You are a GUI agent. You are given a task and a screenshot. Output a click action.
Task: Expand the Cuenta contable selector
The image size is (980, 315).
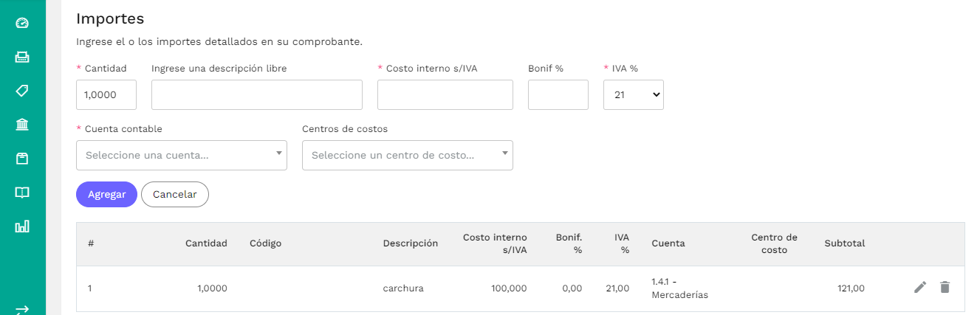[181, 155]
